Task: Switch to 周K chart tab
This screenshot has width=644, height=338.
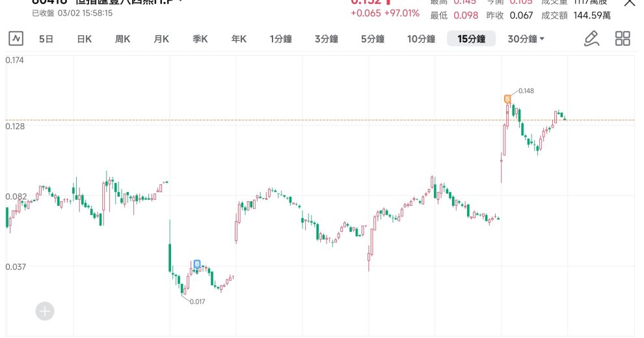Action: coord(123,39)
